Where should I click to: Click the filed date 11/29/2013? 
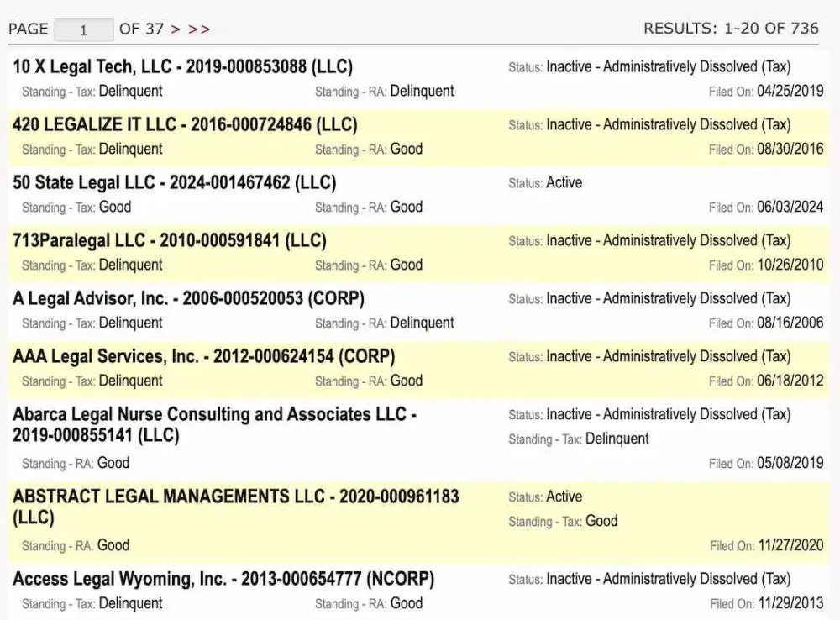(x=790, y=604)
